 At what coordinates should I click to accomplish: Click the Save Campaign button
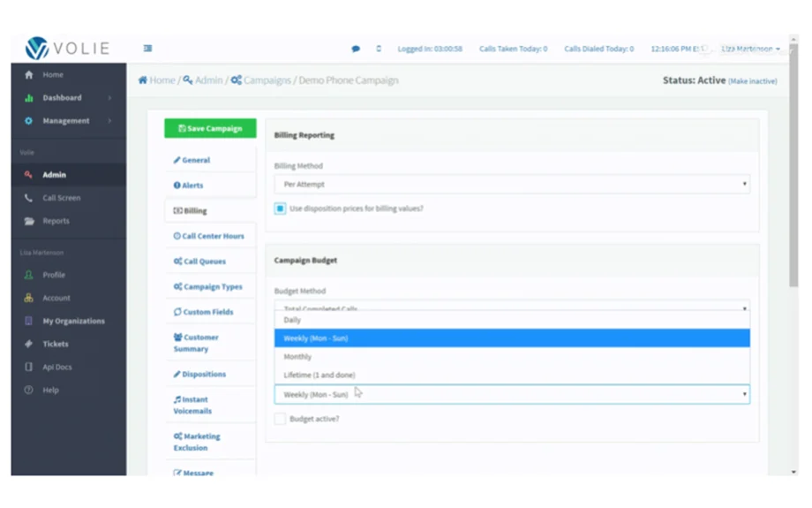coord(210,128)
